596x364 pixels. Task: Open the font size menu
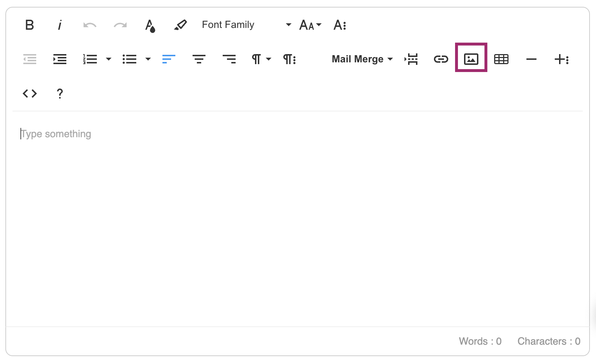(310, 25)
